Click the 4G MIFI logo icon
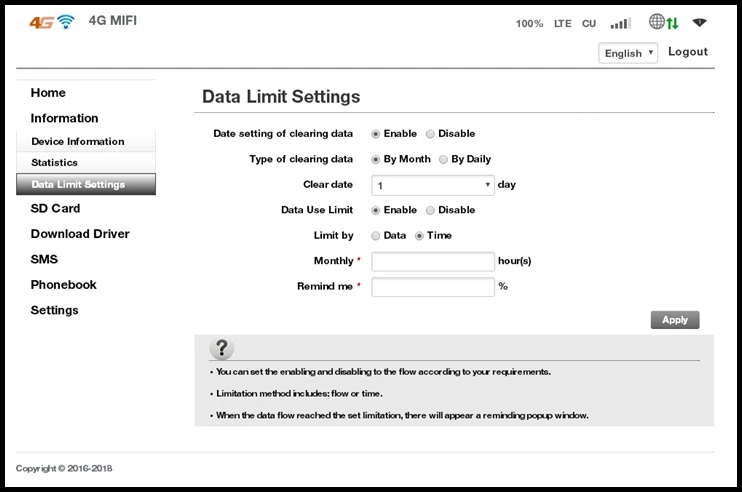Viewport: 742px width, 492px height. pyautogui.click(x=51, y=22)
